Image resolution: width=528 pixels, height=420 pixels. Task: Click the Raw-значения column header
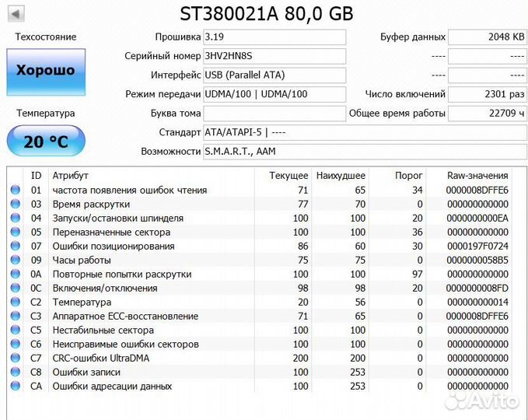(477, 176)
